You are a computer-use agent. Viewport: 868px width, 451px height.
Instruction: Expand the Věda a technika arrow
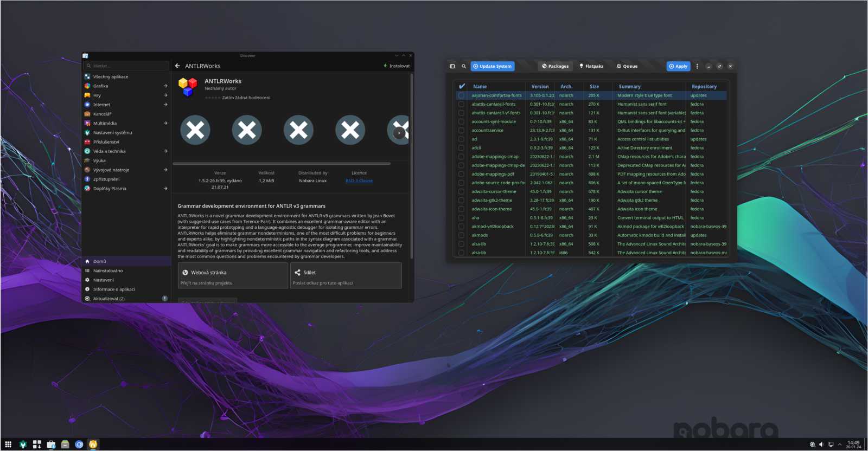click(x=165, y=151)
